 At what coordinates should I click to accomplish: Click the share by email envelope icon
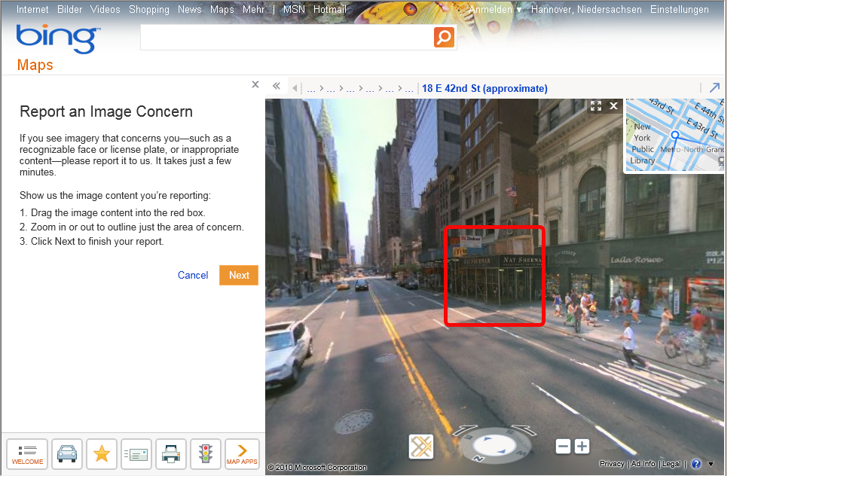(136, 454)
